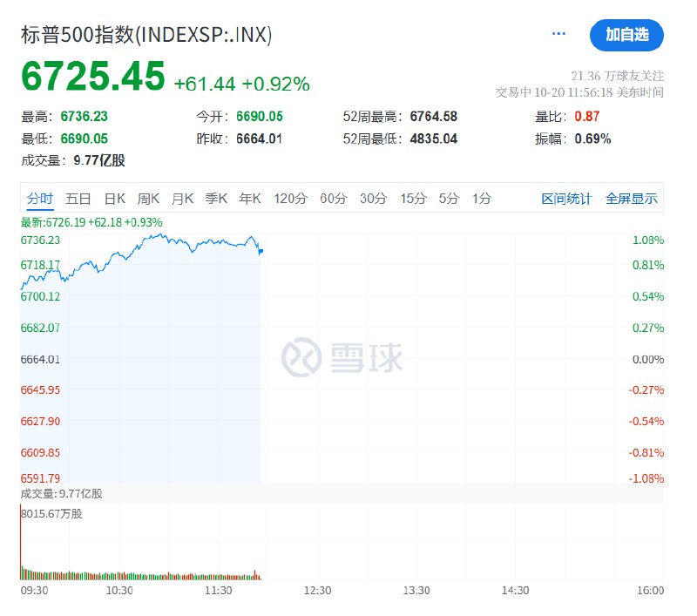Screen dimensions: 697x616
Task: Click the trading time 10-20 11:56:18 text
Action: tap(579, 92)
